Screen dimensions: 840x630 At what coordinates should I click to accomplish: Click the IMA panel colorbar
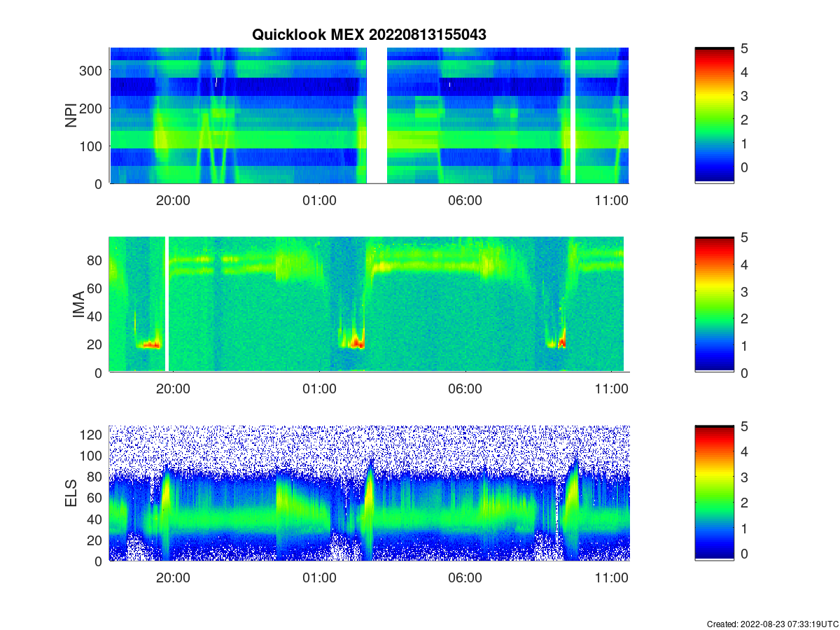tap(714, 304)
